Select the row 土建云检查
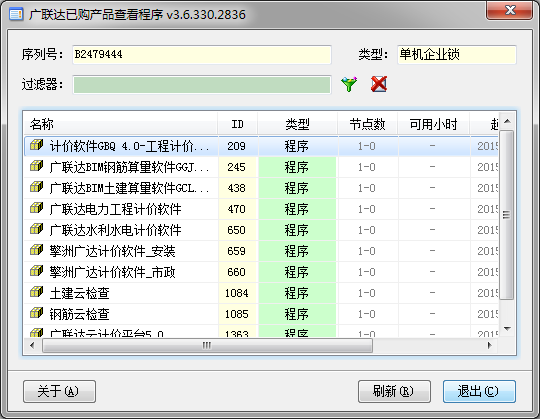 coord(261,293)
